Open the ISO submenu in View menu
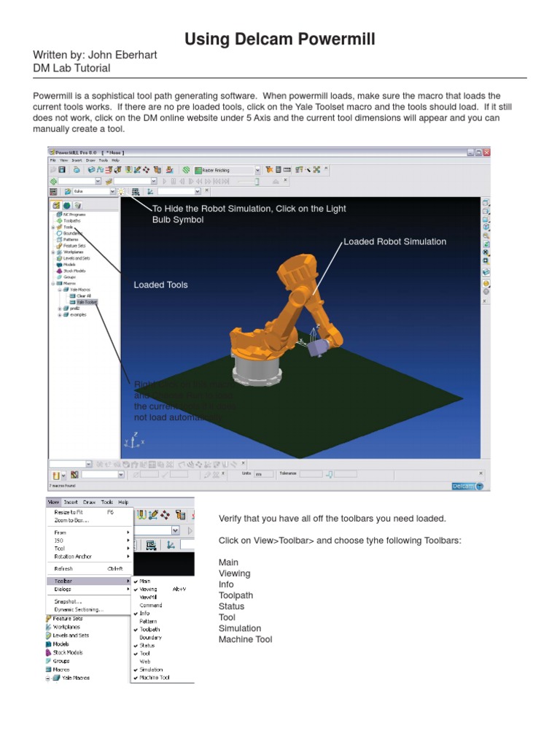560x747 pixels. [x=90, y=541]
